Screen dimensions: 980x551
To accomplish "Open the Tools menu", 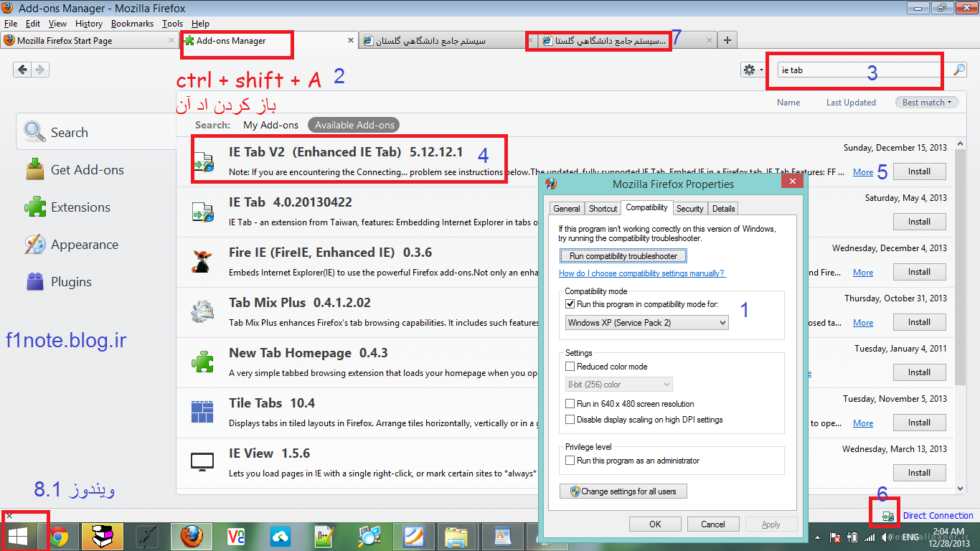I will [172, 24].
